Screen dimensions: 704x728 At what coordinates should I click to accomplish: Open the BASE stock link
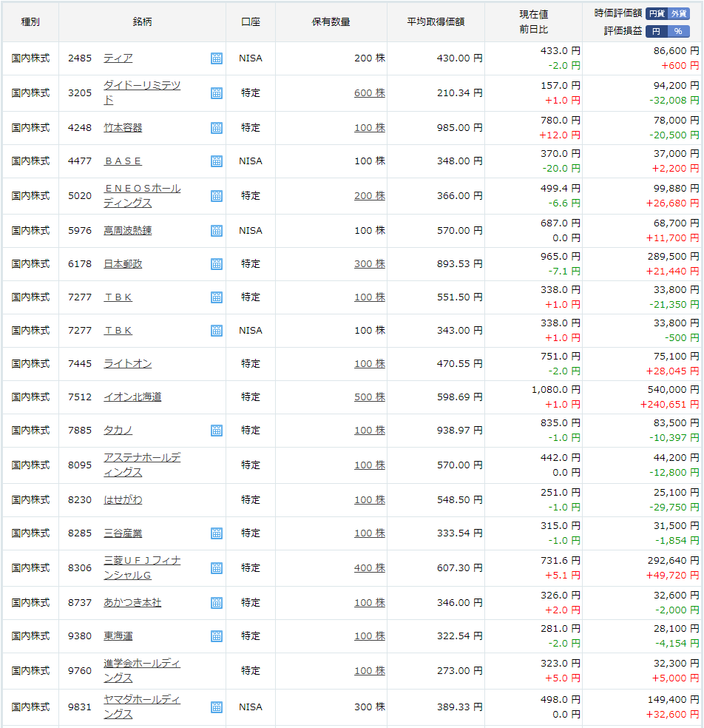tap(123, 161)
